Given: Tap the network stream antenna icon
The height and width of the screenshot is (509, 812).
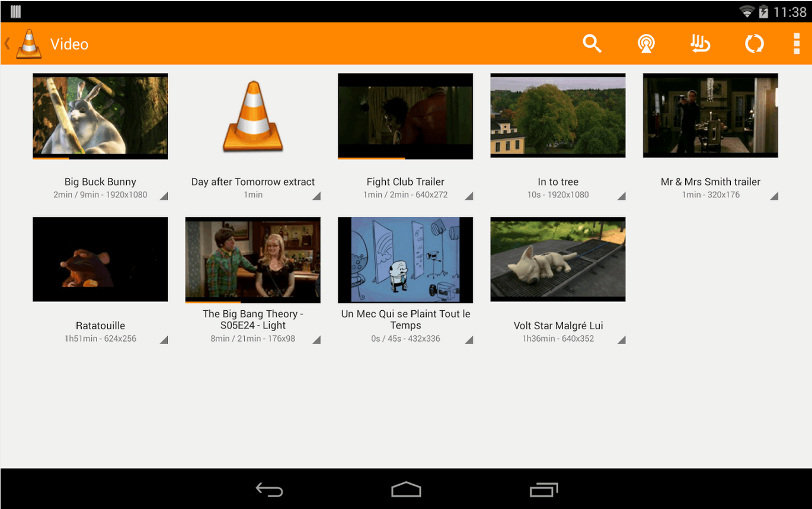Looking at the screenshot, I should coord(646,43).
